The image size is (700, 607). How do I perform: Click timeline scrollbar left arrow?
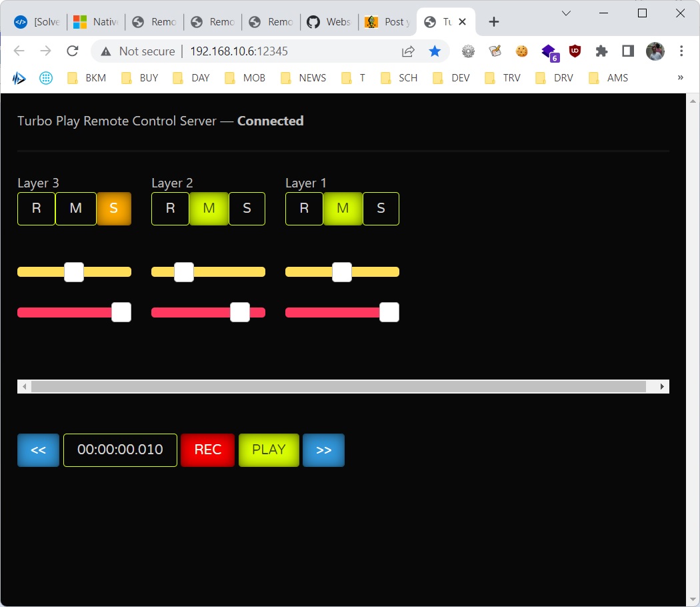(x=24, y=386)
